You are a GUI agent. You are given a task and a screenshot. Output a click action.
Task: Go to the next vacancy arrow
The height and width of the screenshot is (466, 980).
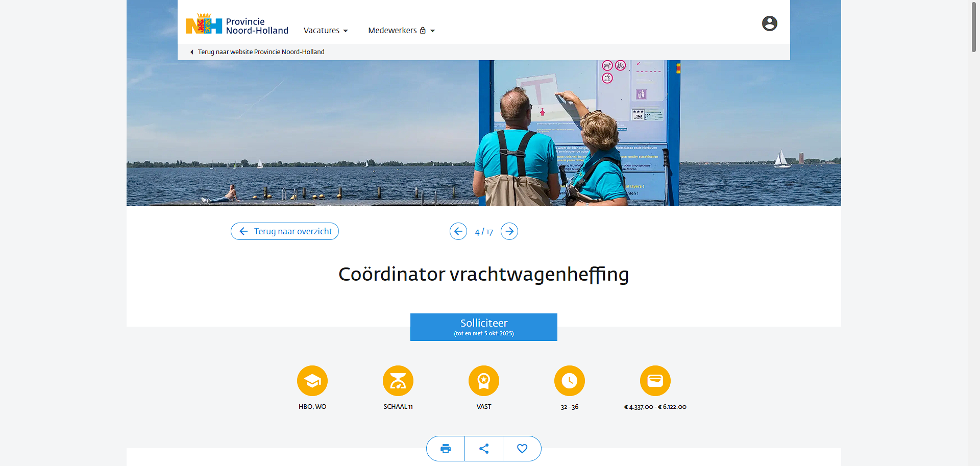coord(509,232)
